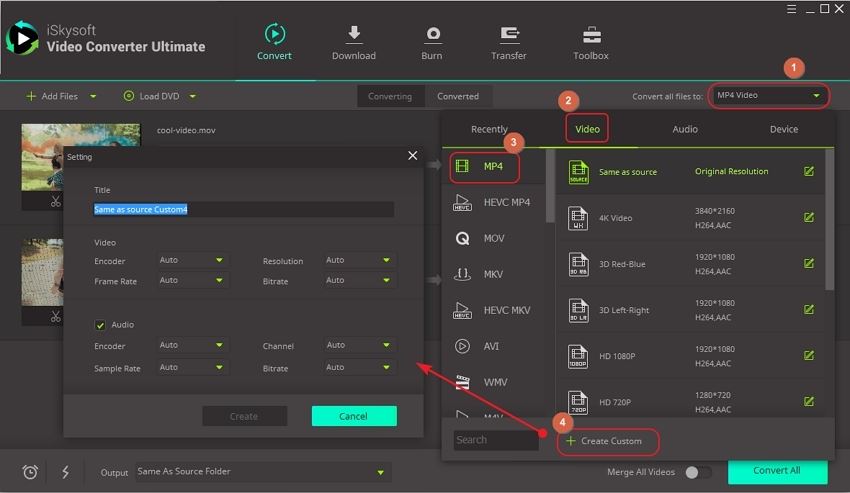Open the Resolution dropdown
The height and width of the screenshot is (493, 850).
click(360, 260)
